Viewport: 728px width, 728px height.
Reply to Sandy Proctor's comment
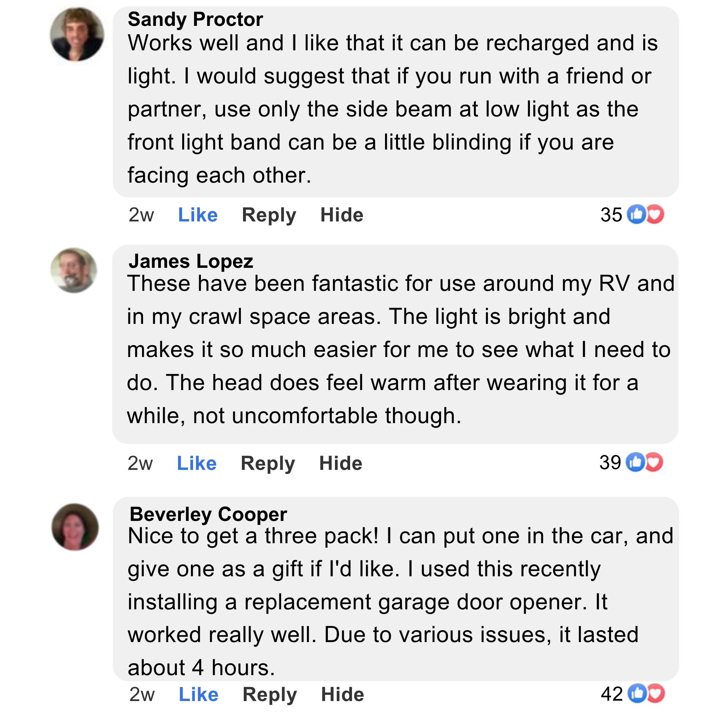pyautogui.click(x=269, y=215)
